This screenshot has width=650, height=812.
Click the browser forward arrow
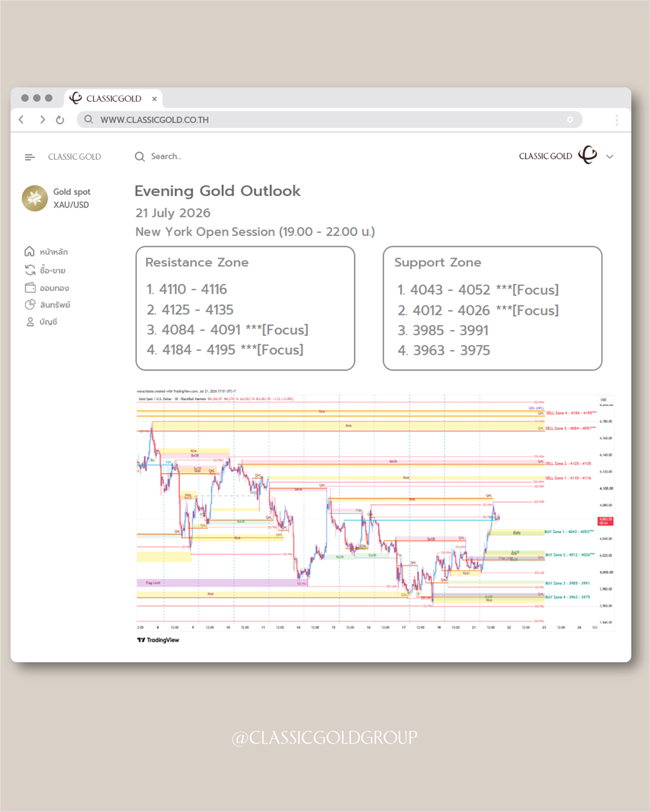pos(42,119)
